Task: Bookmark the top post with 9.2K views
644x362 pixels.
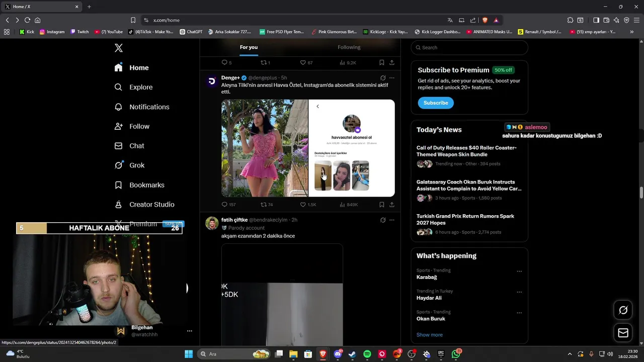Action: [381, 63]
